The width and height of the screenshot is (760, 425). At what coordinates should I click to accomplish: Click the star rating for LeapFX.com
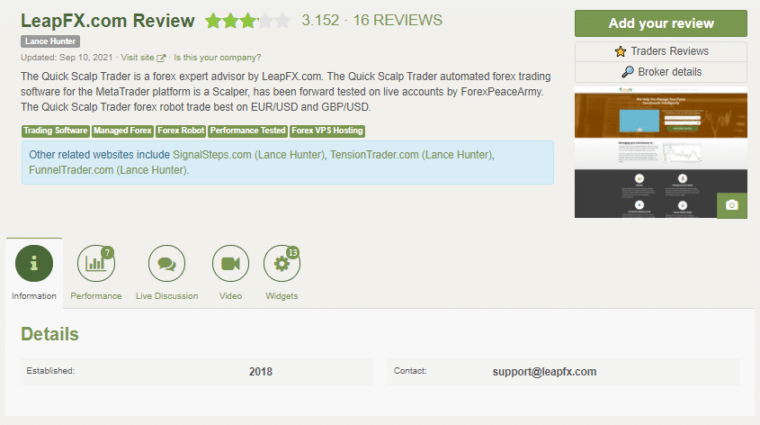pos(248,21)
